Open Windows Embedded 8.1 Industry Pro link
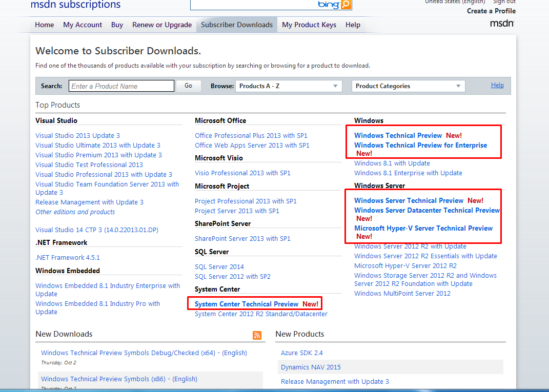The image size is (549, 392). click(x=98, y=307)
